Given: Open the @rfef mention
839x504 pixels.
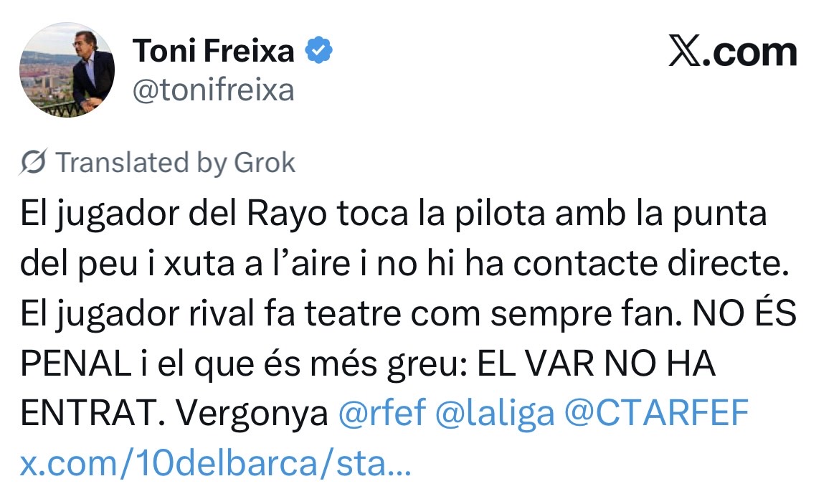Looking at the screenshot, I should coord(382,413).
